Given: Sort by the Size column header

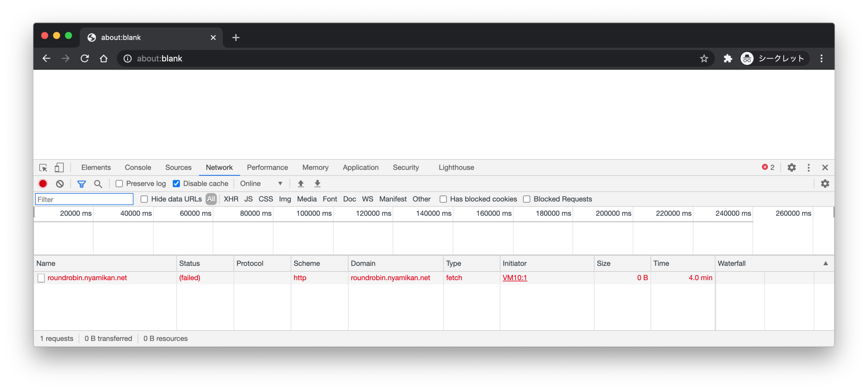Looking at the screenshot, I should [622, 263].
